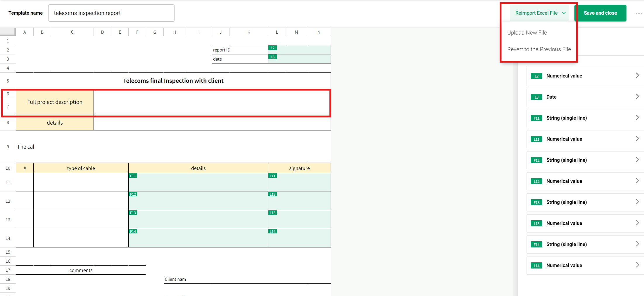Select column header K
The height and width of the screenshot is (296, 644).
[x=248, y=32]
